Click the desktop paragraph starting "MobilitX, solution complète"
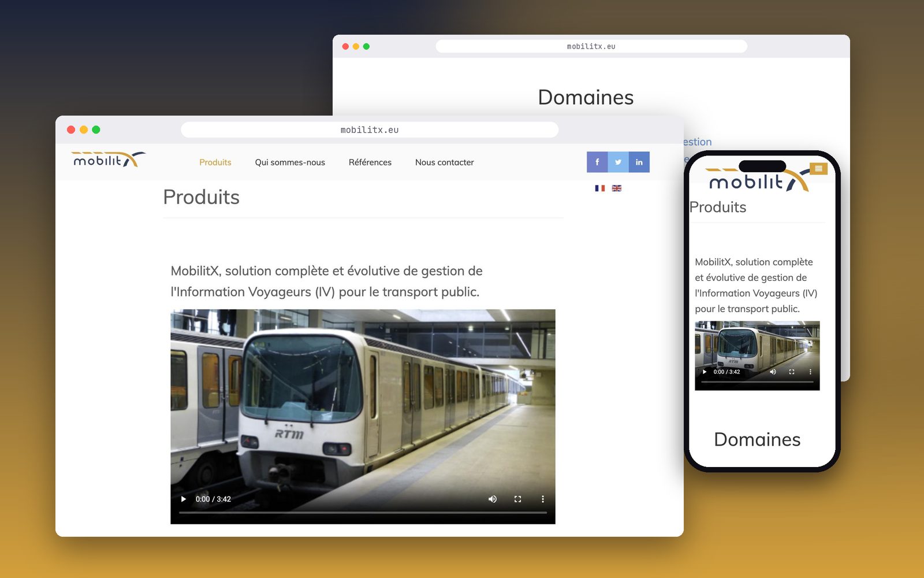Image resolution: width=924 pixels, height=578 pixels. pos(326,281)
